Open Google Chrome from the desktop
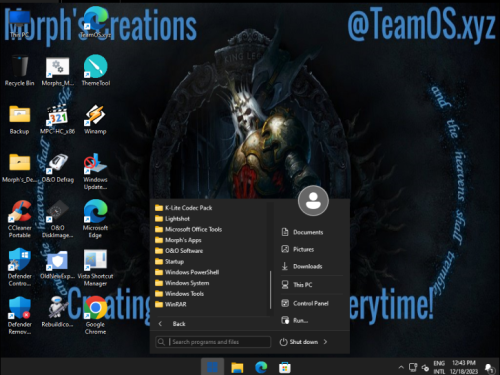 pos(95,316)
